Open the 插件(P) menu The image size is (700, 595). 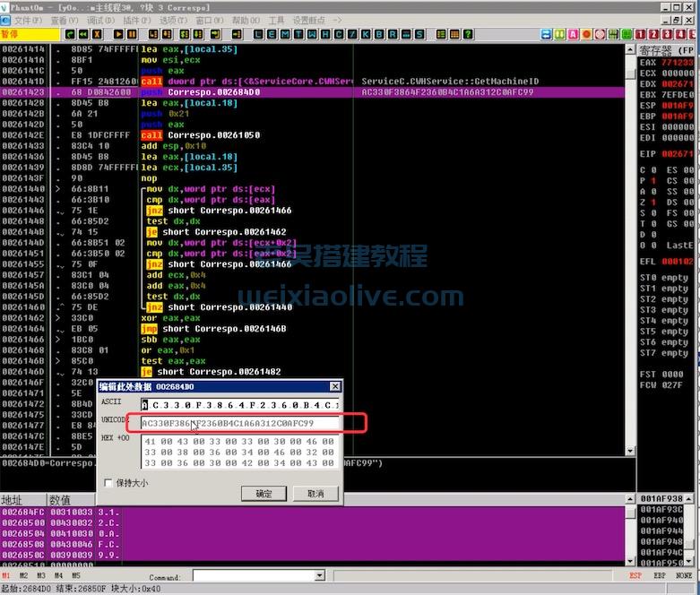click(136, 20)
